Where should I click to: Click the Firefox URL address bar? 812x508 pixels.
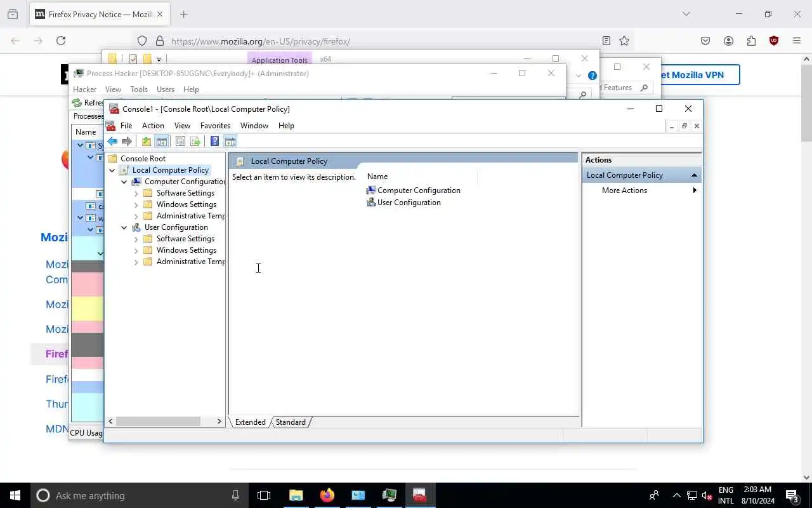click(381, 41)
